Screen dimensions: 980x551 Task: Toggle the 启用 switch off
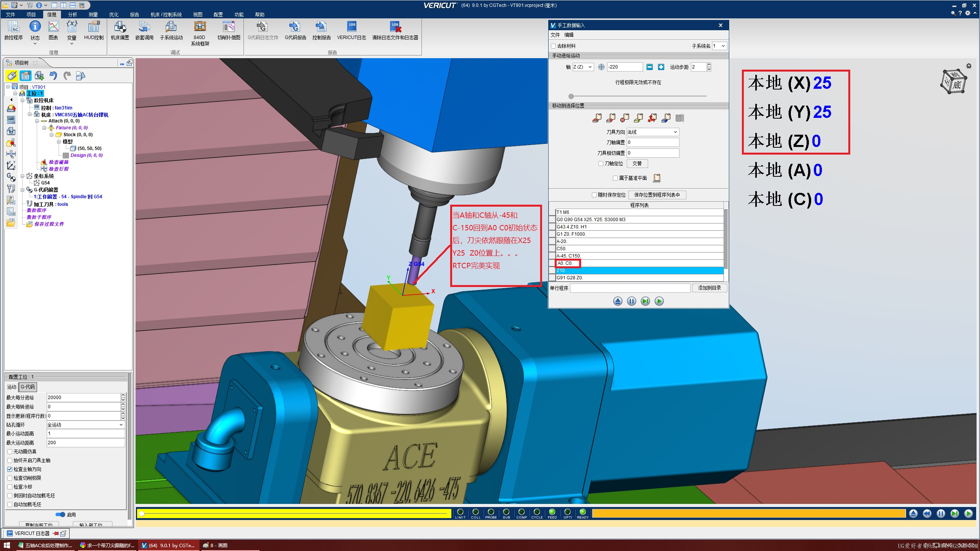tap(60, 515)
